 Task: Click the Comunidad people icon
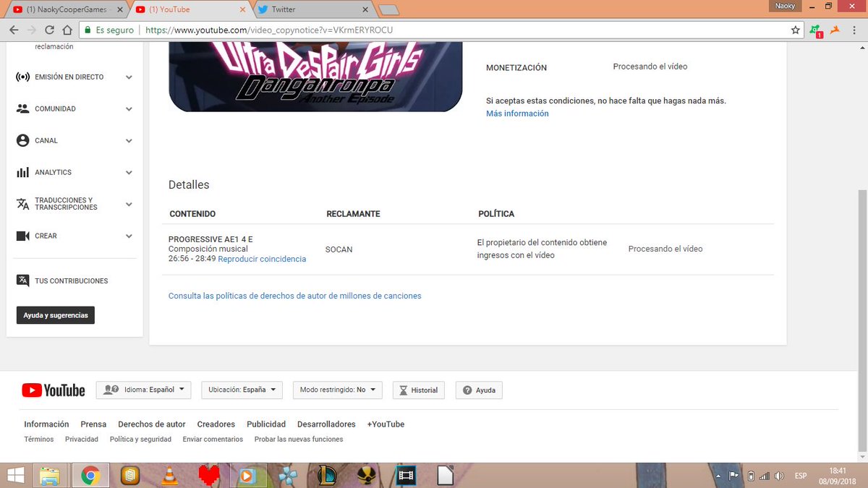pos(22,108)
